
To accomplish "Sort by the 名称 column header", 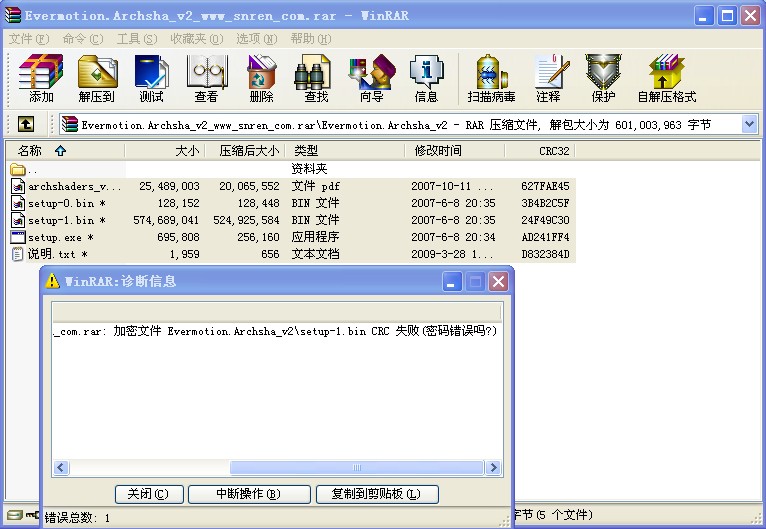I will click(x=65, y=150).
